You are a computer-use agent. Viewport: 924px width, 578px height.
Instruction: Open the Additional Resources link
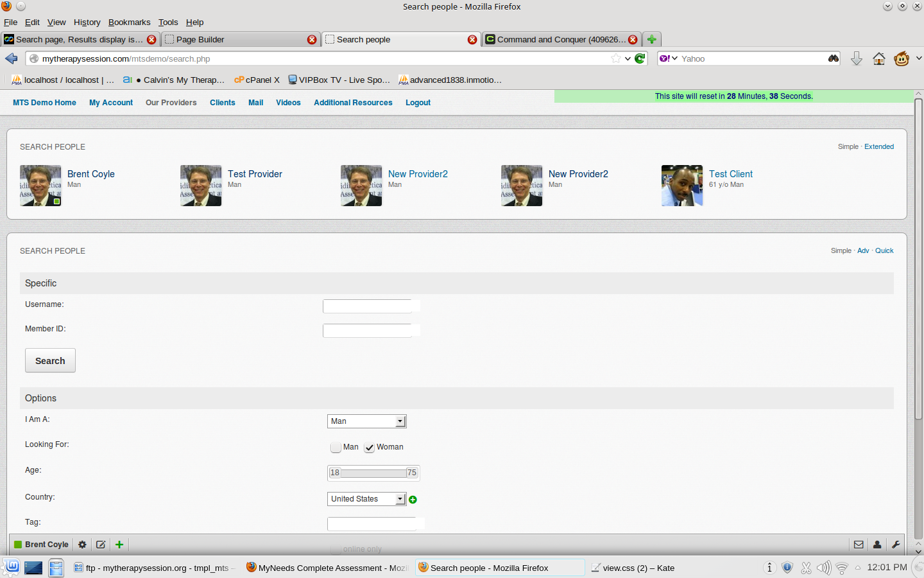(x=353, y=103)
